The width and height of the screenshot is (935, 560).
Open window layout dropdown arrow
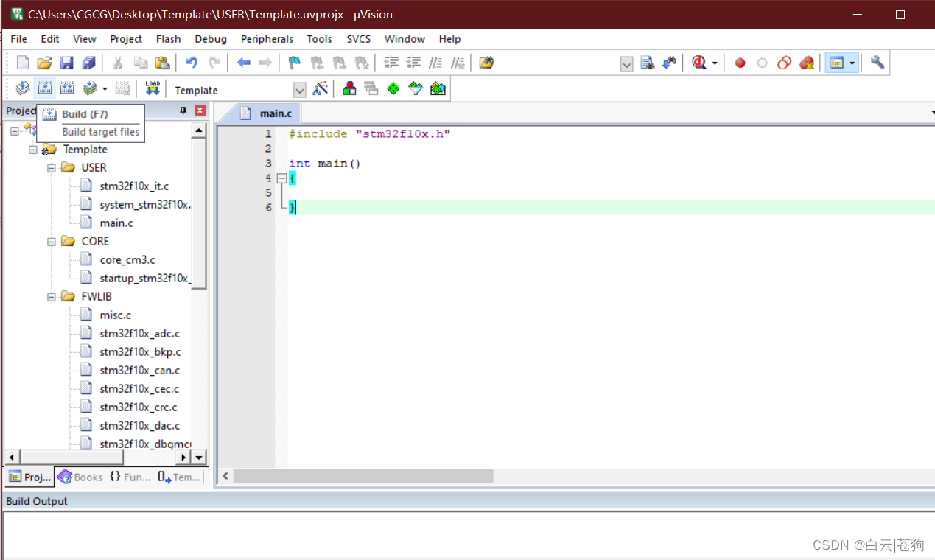coord(852,63)
